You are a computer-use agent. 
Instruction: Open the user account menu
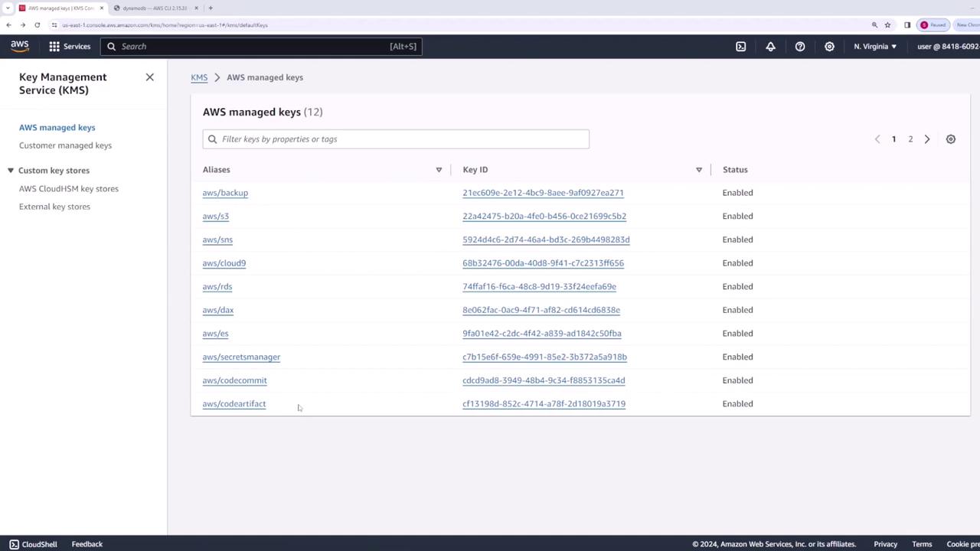[x=948, y=47]
